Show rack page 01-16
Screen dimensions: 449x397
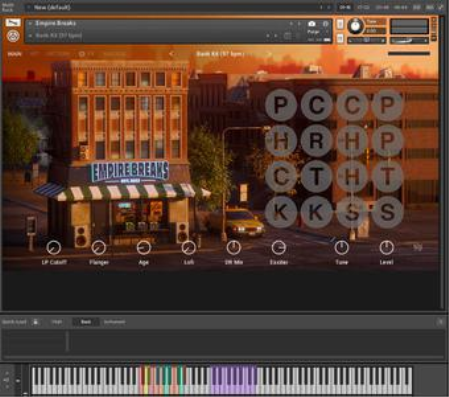[x=345, y=7]
